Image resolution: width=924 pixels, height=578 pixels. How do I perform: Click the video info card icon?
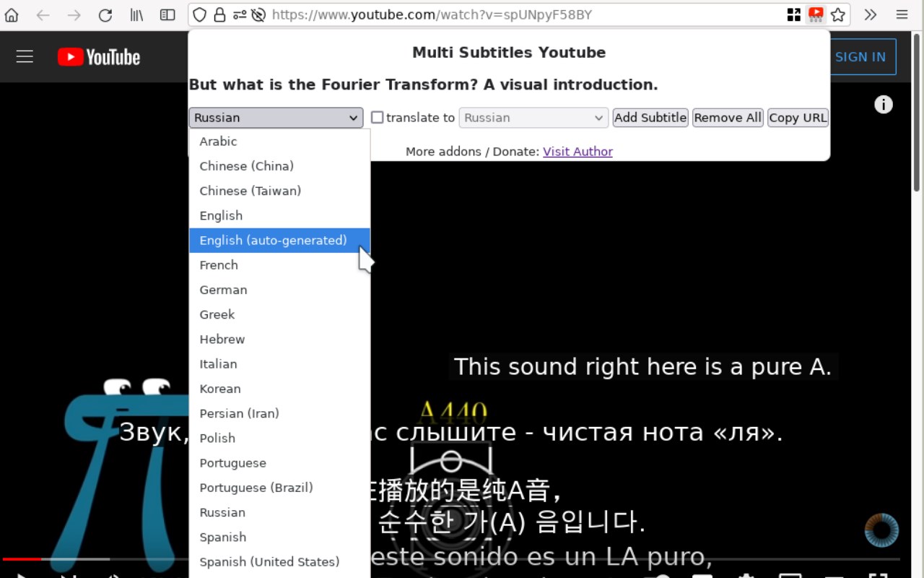click(884, 105)
